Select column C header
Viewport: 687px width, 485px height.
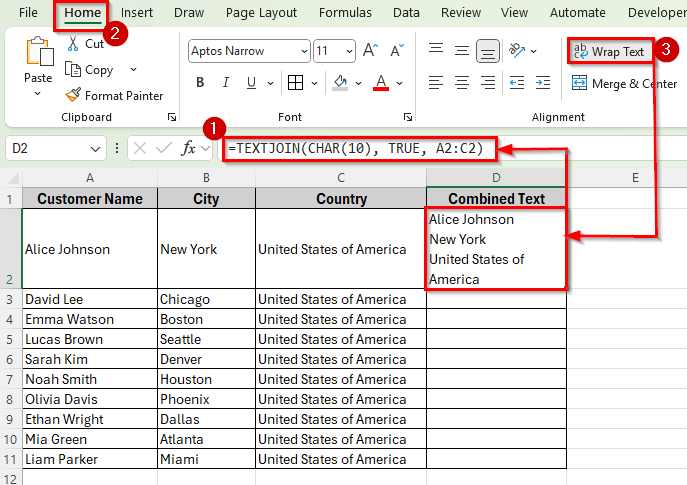point(341,178)
